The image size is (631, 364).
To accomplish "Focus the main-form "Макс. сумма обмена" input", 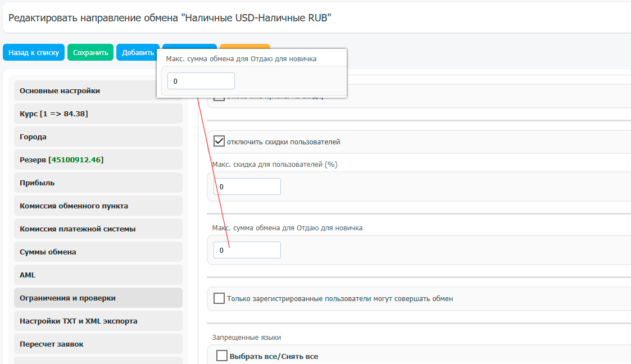I will pyautogui.click(x=247, y=250).
